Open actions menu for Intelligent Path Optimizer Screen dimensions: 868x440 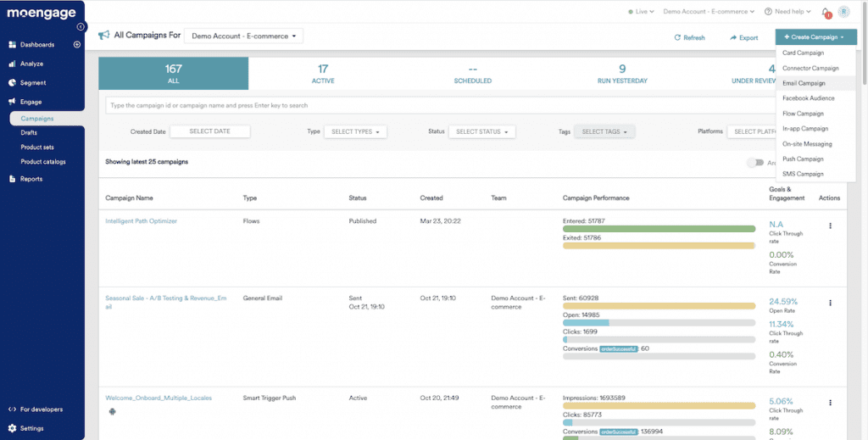pos(830,226)
